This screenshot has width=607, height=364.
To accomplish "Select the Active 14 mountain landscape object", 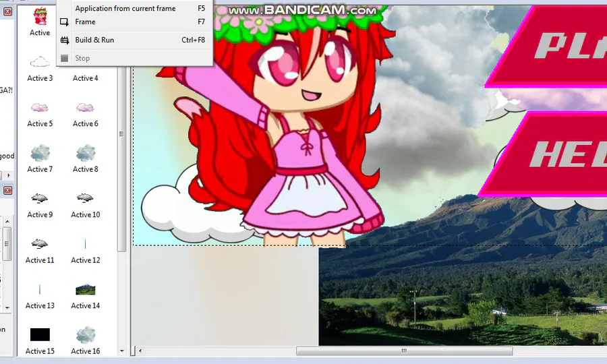I will click(x=85, y=289).
